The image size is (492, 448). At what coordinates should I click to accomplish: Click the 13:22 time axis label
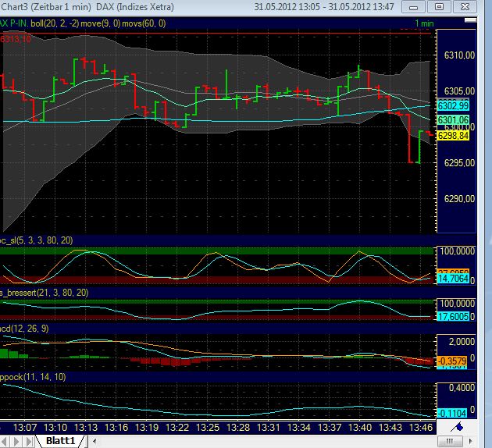coord(177,428)
